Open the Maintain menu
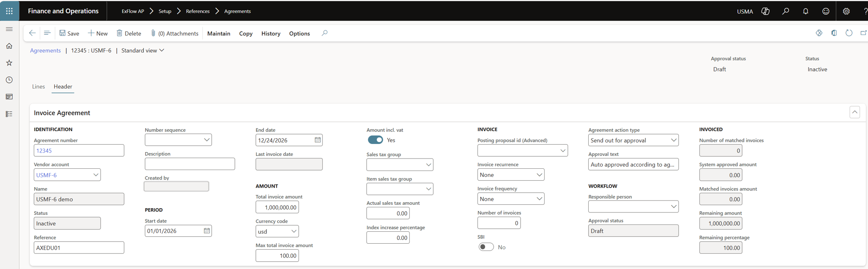This screenshot has width=868, height=269. pyautogui.click(x=219, y=33)
